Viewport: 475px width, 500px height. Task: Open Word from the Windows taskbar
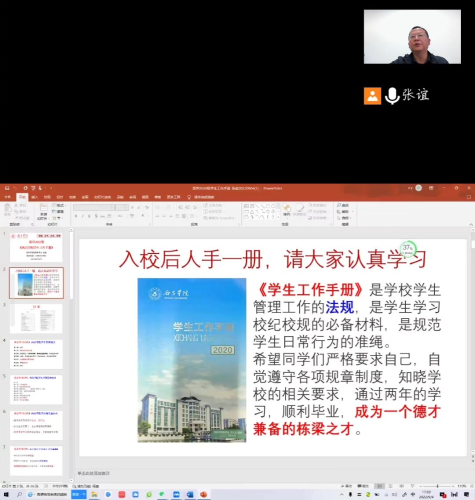tap(190, 494)
